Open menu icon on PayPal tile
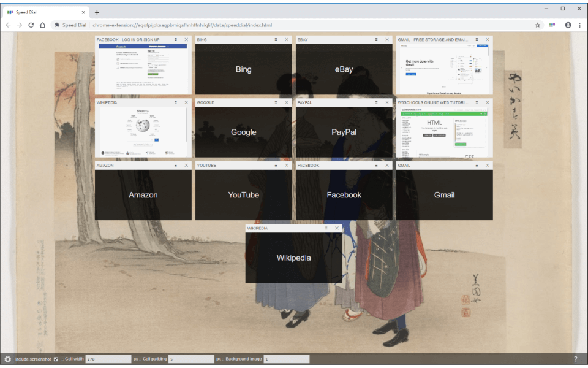 coord(377,102)
